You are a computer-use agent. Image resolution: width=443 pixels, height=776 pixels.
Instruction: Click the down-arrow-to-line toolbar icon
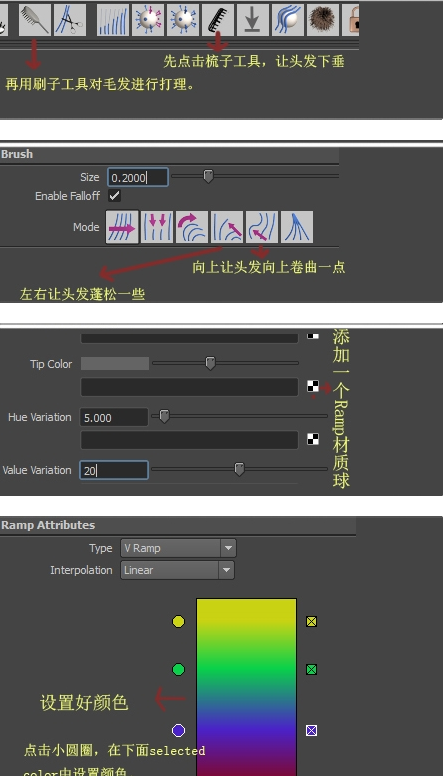(x=253, y=20)
